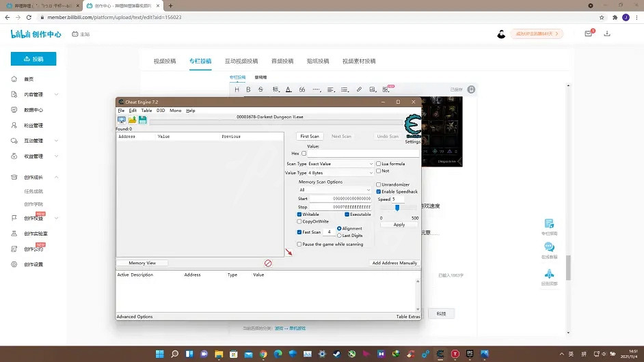The image size is (644, 362).
Task: Click the speedhack speed slider handle
Action: (397, 208)
